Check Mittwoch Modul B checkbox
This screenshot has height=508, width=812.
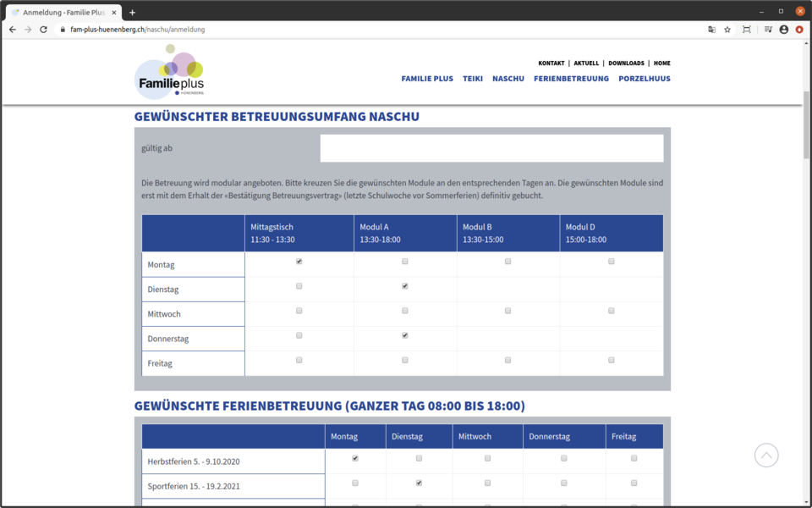click(508, 311)
